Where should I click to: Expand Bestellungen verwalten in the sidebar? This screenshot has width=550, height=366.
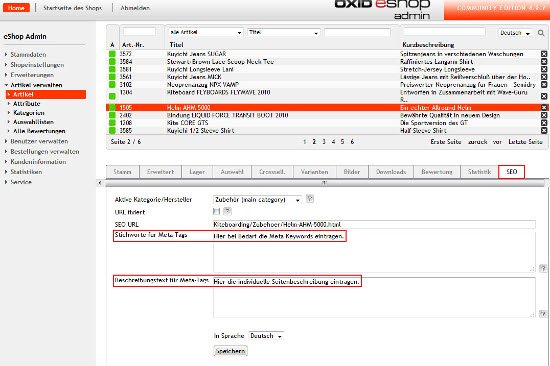[x=45, y=152]
